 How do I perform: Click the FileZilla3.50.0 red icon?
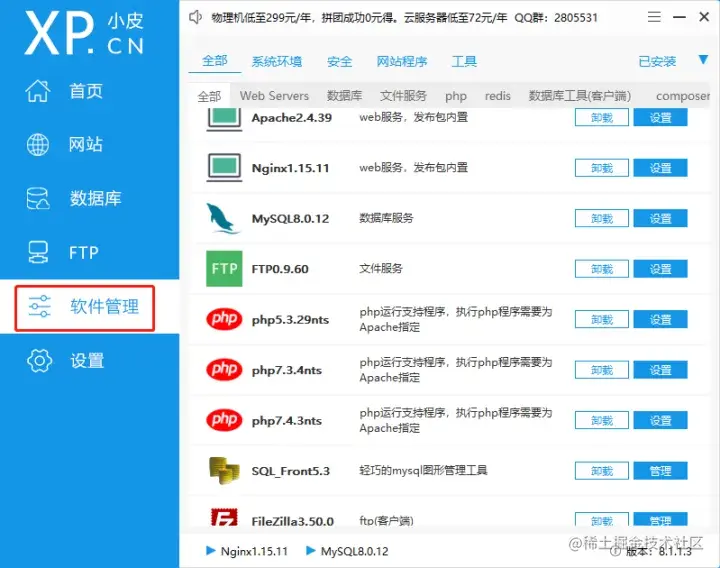pos(224,517)
